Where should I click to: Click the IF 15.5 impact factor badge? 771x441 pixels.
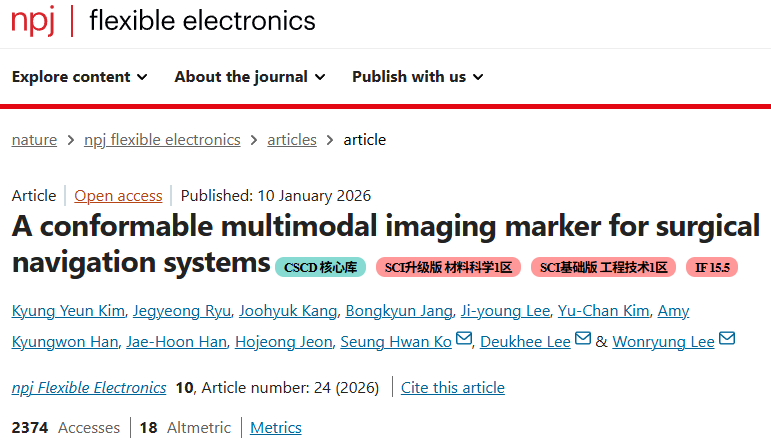(713, 267)
